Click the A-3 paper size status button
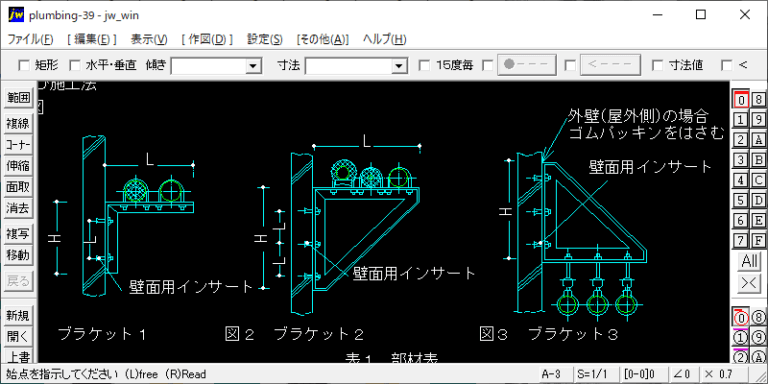Screen dimensions: 768x384 point(554,375)
